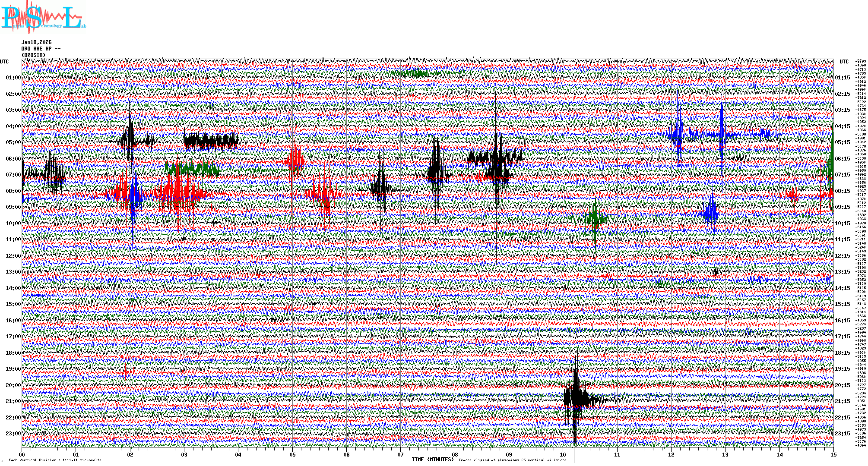868x466 pixels.
Task: Click the TIME (MINUTES) axis title
Action: (433, 460)
